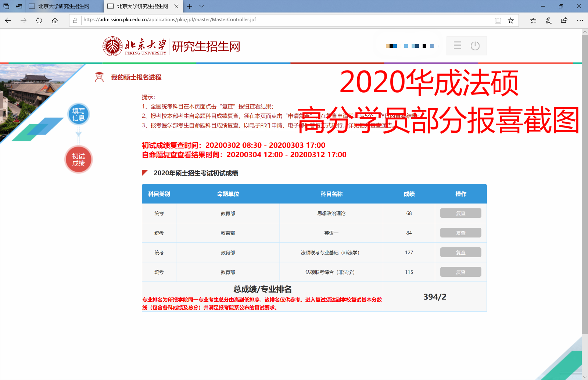Image resolution: width=588 pixels, height=380 pixels.
Task: Click the page vertical scrollbar thumb
Action: click(x=585, y=184)
